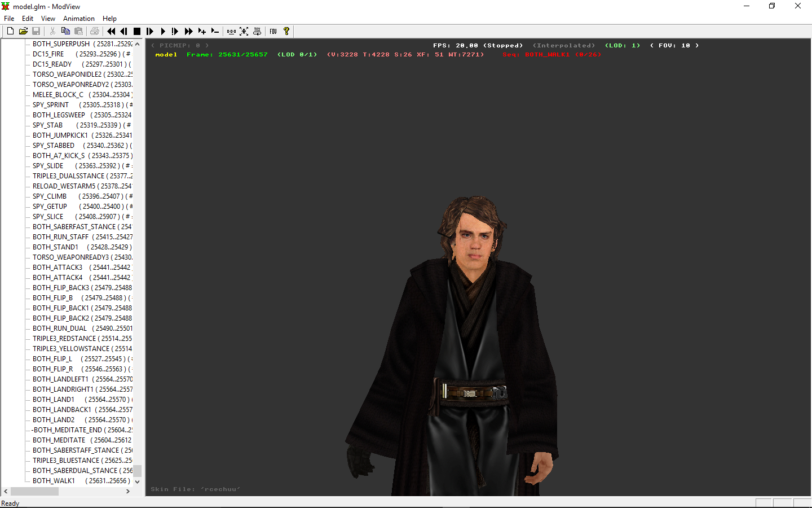Select SPY_CLIMB sequence
The width and height of the screenshot is (812, 508).
click(82, 196)
